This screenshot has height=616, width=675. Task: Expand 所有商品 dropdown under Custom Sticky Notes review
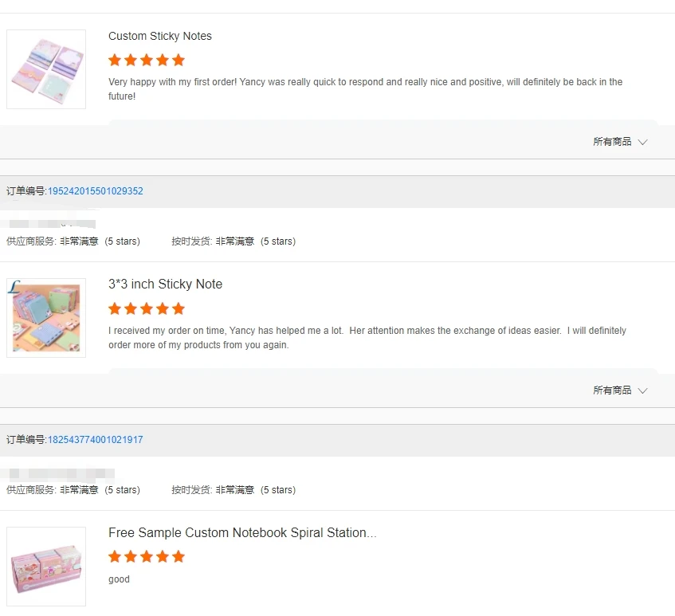[x=612, y=142]
